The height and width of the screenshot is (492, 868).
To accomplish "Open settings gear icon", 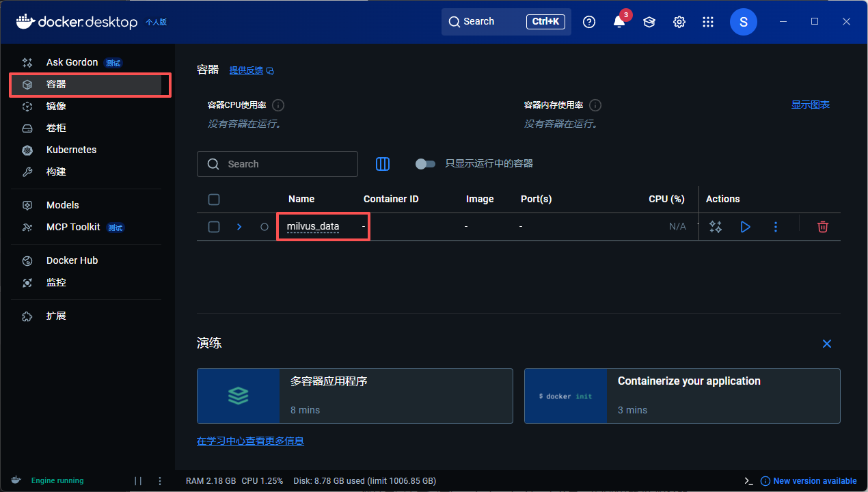I will click(x=679, y=22).
